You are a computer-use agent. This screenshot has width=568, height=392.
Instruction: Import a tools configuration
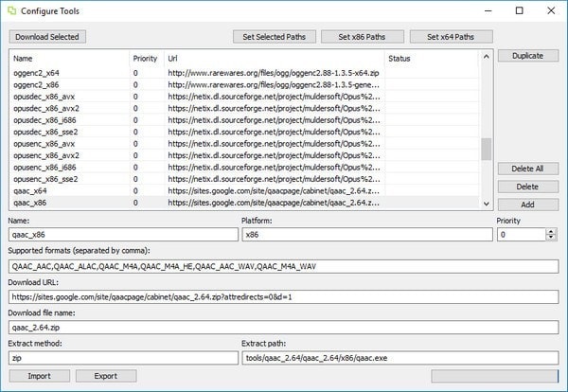40,376
